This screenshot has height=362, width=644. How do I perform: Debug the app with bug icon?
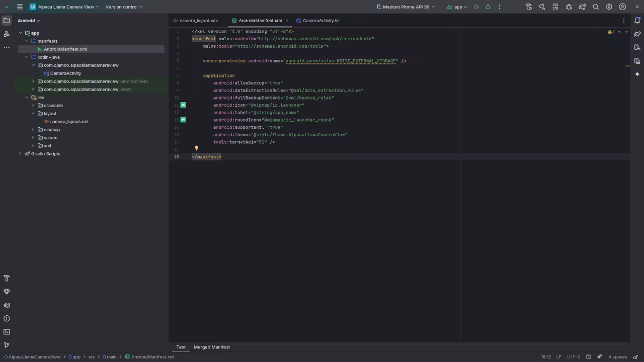(x=488, y=7)
